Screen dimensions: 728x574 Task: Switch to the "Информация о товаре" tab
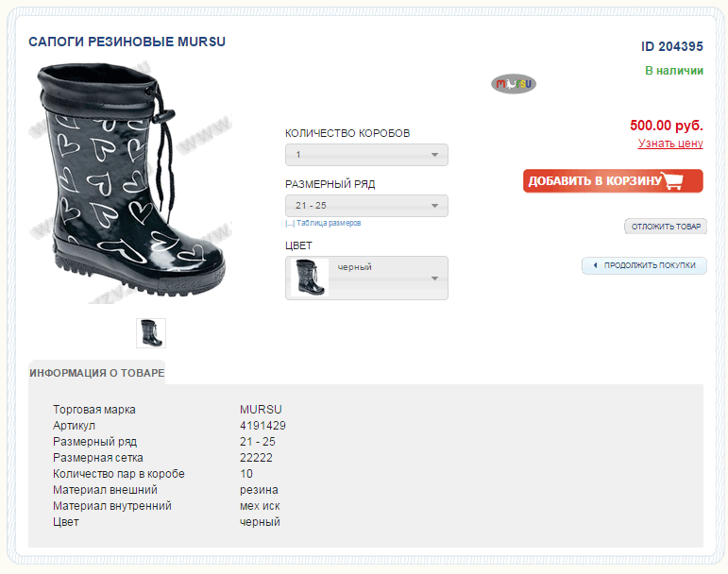pyautogui.click(x=96, y=373)
